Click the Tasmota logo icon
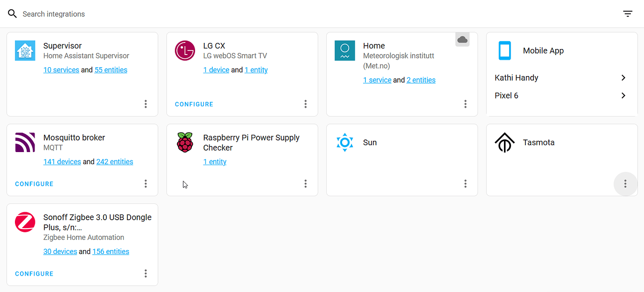644x292 pixels. coord(504,142)
